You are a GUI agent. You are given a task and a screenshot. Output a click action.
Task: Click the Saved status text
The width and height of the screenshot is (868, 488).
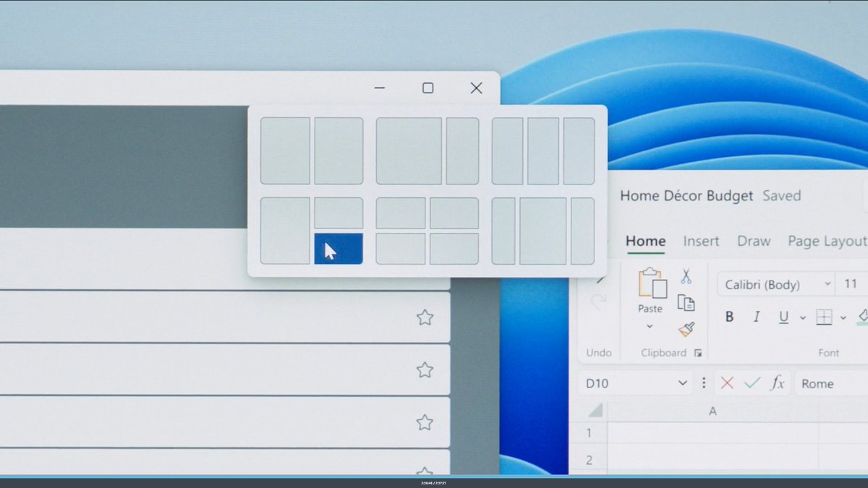point(781,196)
